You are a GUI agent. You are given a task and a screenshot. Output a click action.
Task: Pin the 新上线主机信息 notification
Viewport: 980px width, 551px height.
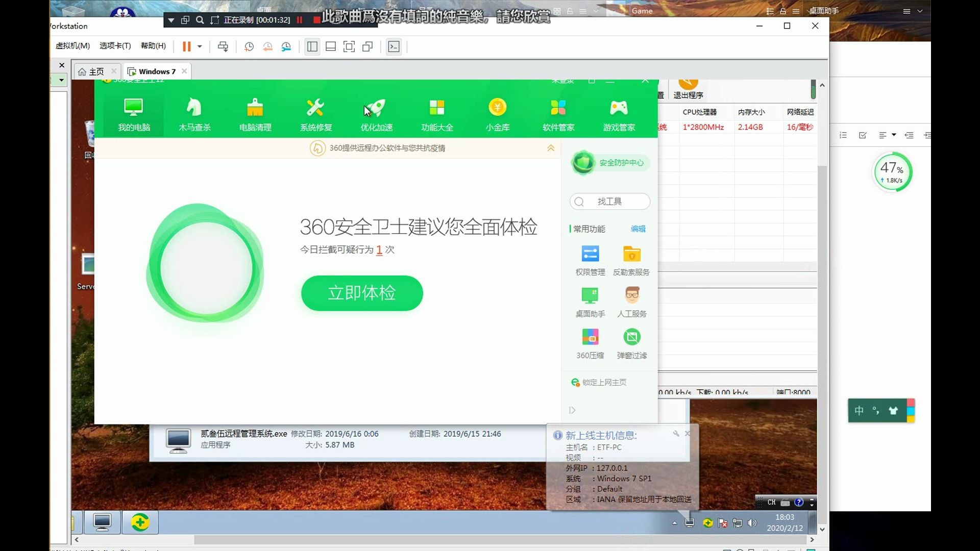(x=676, y=433)
